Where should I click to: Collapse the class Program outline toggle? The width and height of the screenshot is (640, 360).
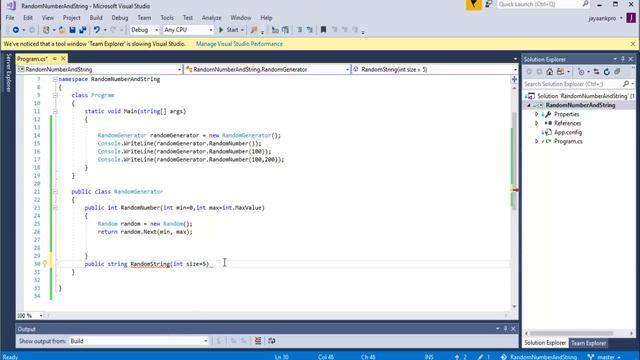[x=55, y=95]
